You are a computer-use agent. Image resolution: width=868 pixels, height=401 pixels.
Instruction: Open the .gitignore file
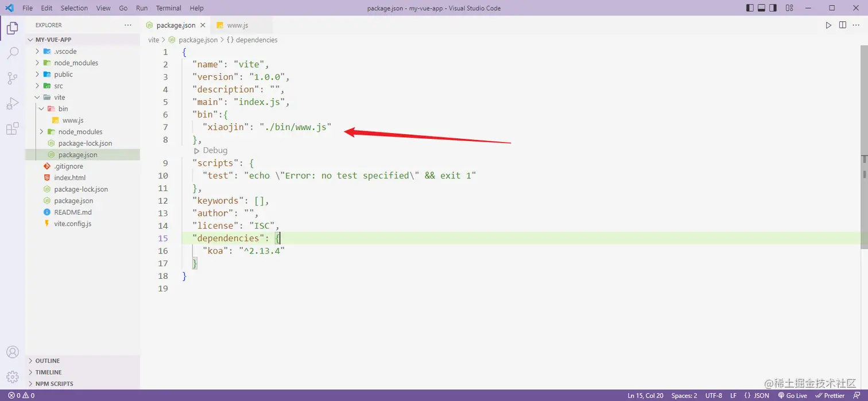(x=83, y=166)
